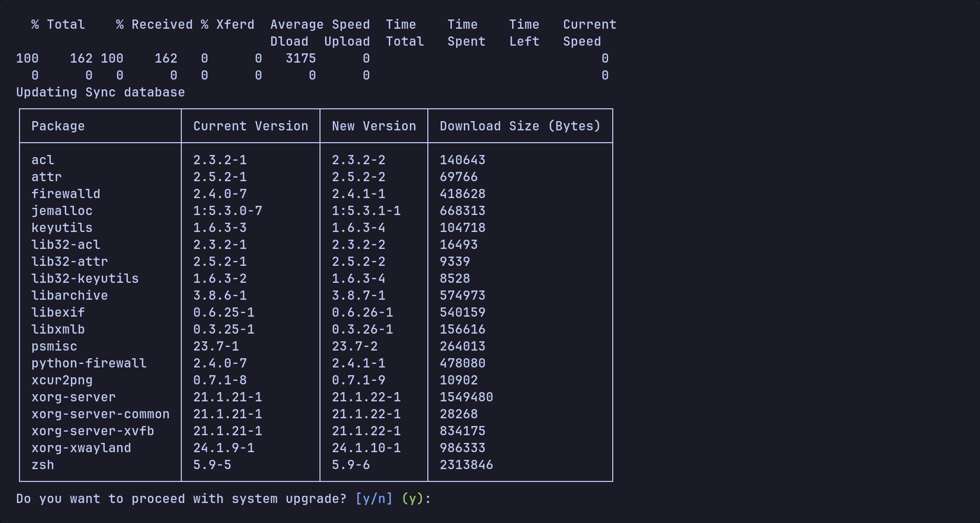Click the '% Xferd' curl header
Screen dimensions: 980x523
[x=228, y=25]
